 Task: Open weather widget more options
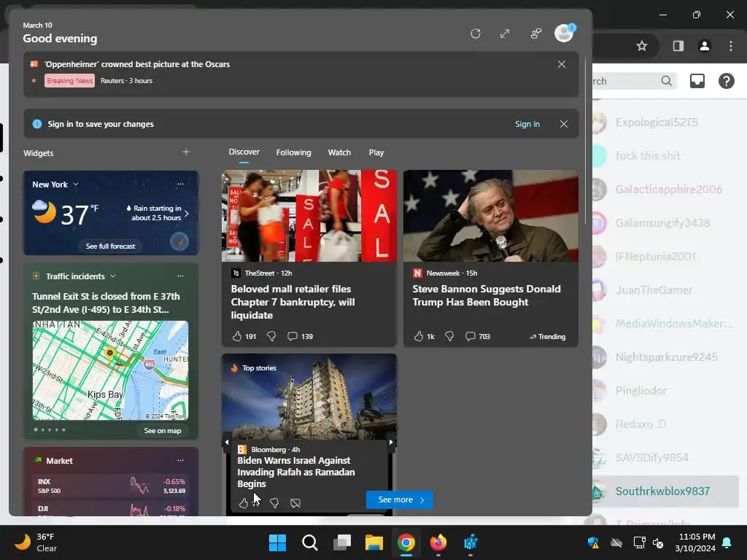(180, 184)
